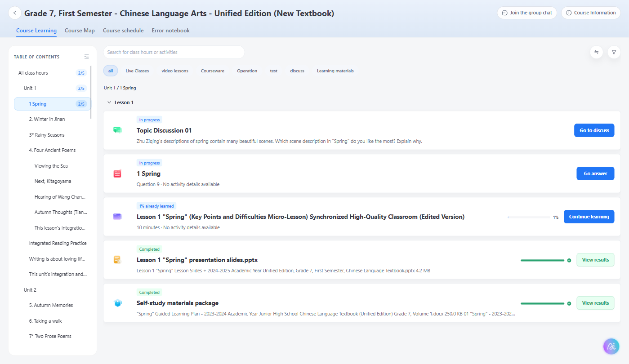Select the 'all' activity filter
The image size is (629, 364).
click(x=111, y=71)
